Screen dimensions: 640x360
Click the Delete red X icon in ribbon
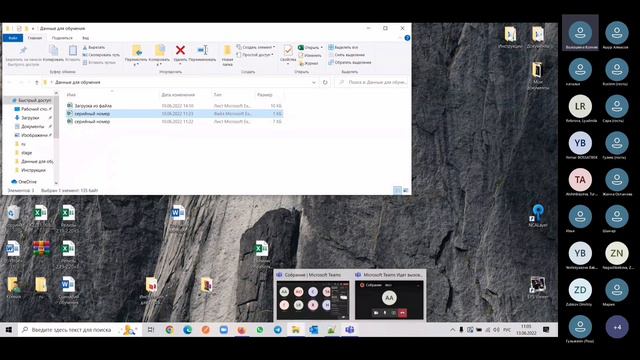pyautogui.click(x=180, y=50)
